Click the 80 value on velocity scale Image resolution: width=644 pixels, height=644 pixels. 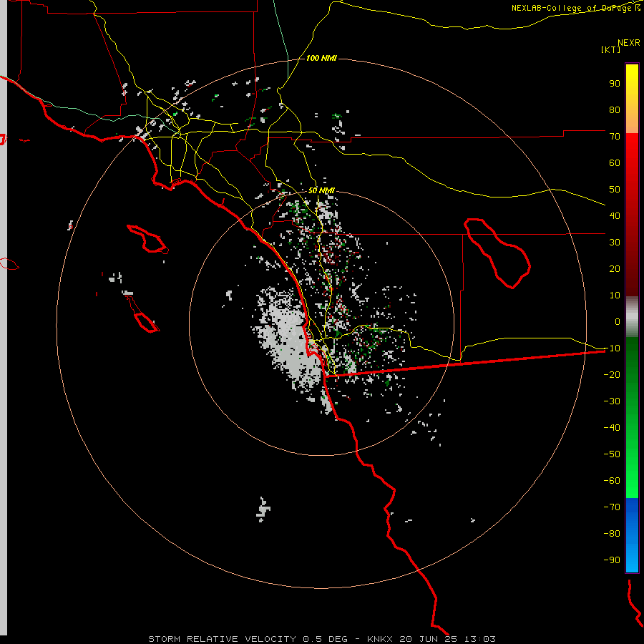[615, 109]
